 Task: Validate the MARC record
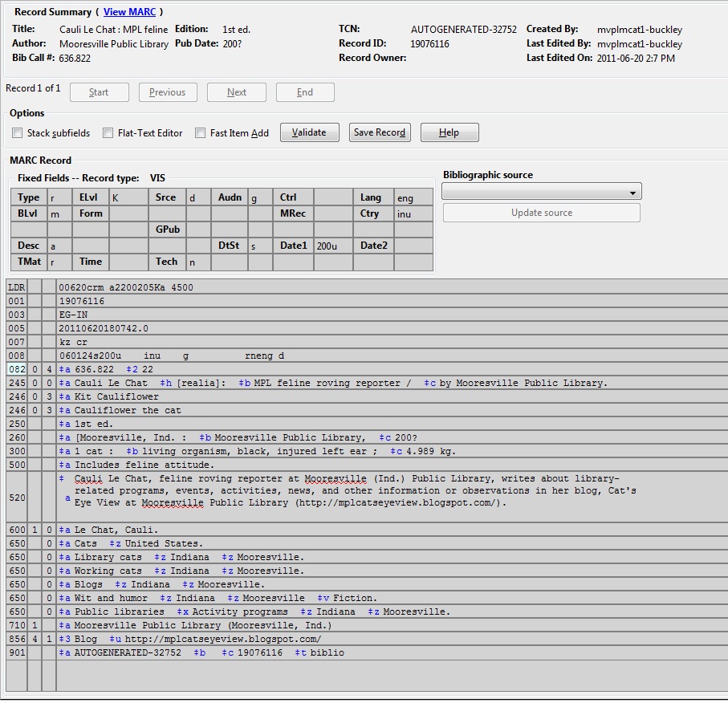[310, 132]
